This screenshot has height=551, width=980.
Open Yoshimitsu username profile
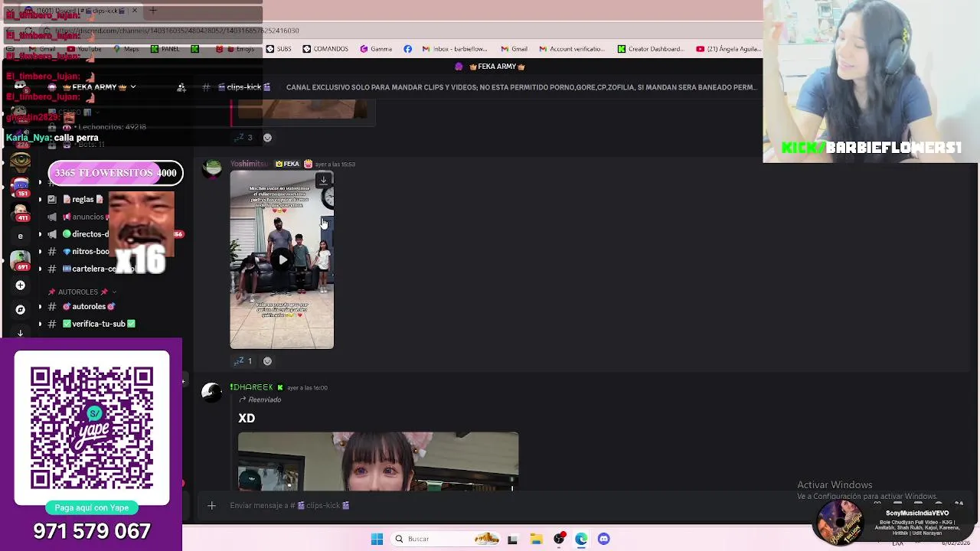tap(250, 164)
